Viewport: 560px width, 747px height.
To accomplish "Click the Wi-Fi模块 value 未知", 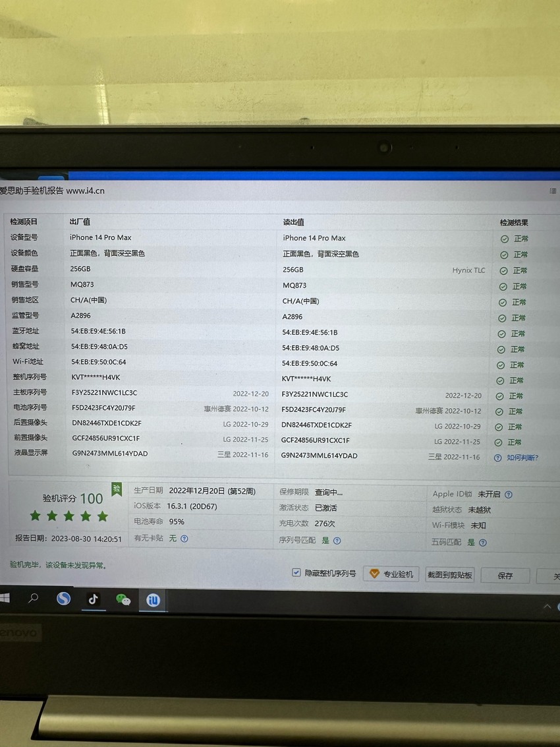I will (x=478, y=525).
